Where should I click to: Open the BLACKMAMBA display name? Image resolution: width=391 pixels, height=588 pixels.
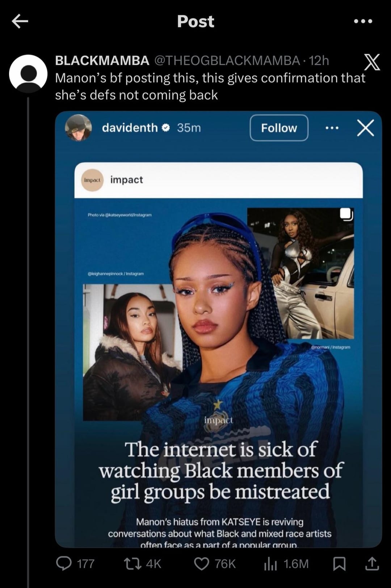tap(102, 61)
